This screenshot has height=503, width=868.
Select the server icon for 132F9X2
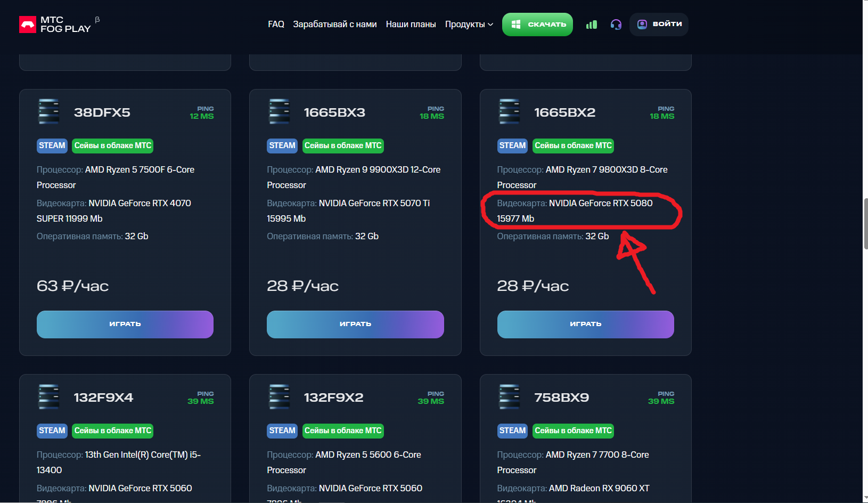click(x=279, y=397)
